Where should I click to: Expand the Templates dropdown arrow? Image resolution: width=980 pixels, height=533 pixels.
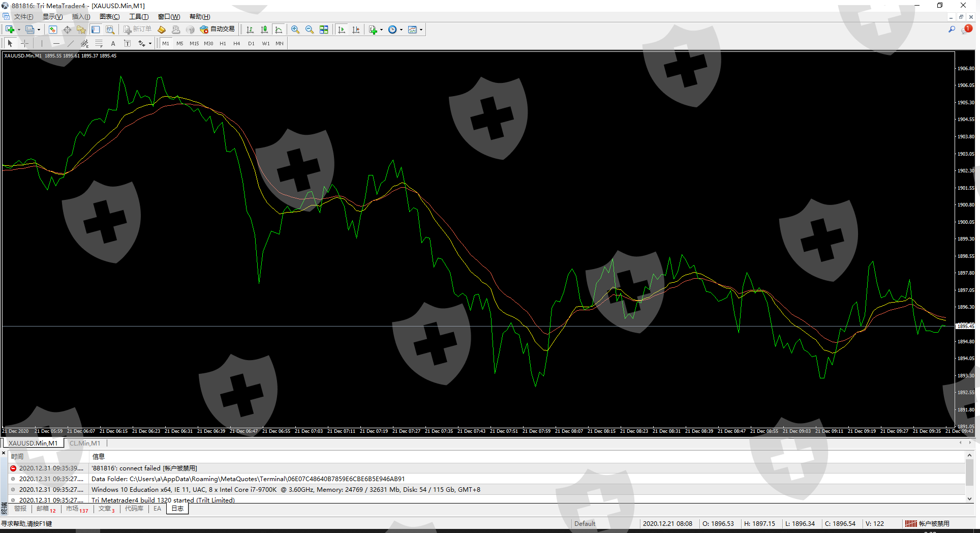click(x=421, y=29)
